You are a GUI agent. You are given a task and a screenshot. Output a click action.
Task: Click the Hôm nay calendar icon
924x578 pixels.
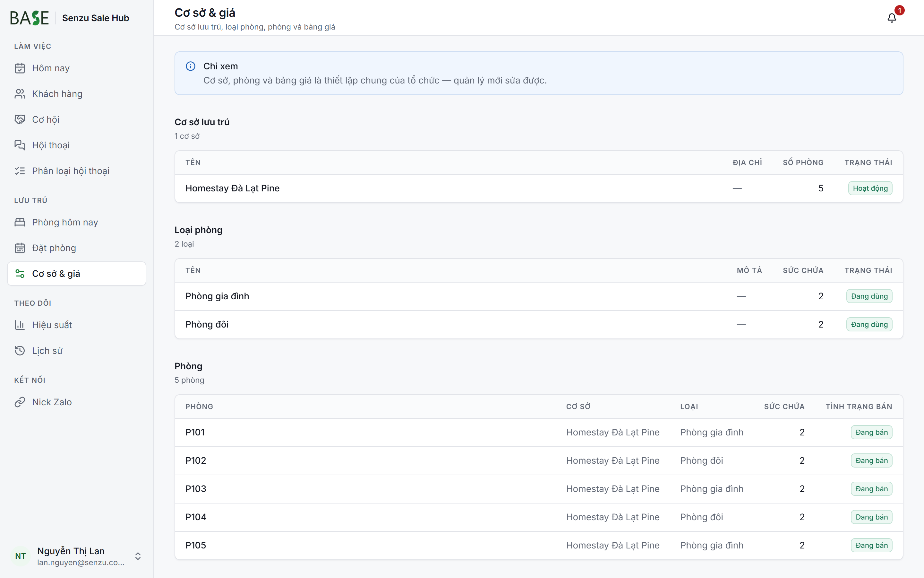click(20, 68)
